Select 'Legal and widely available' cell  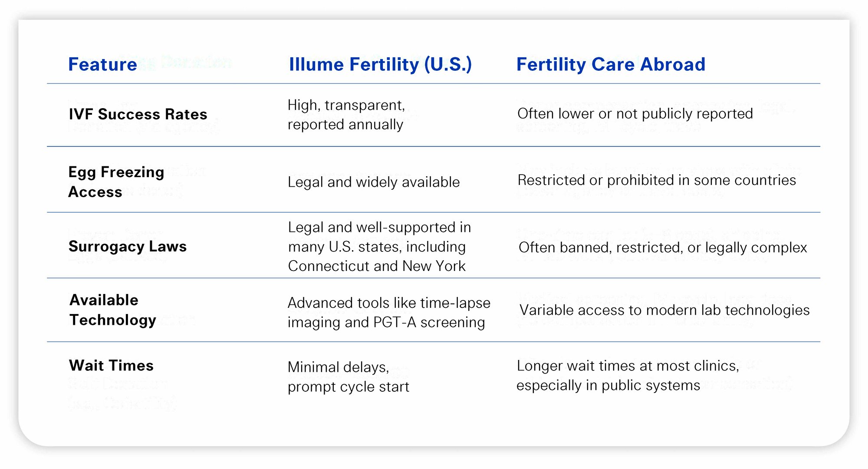[374, 182]
